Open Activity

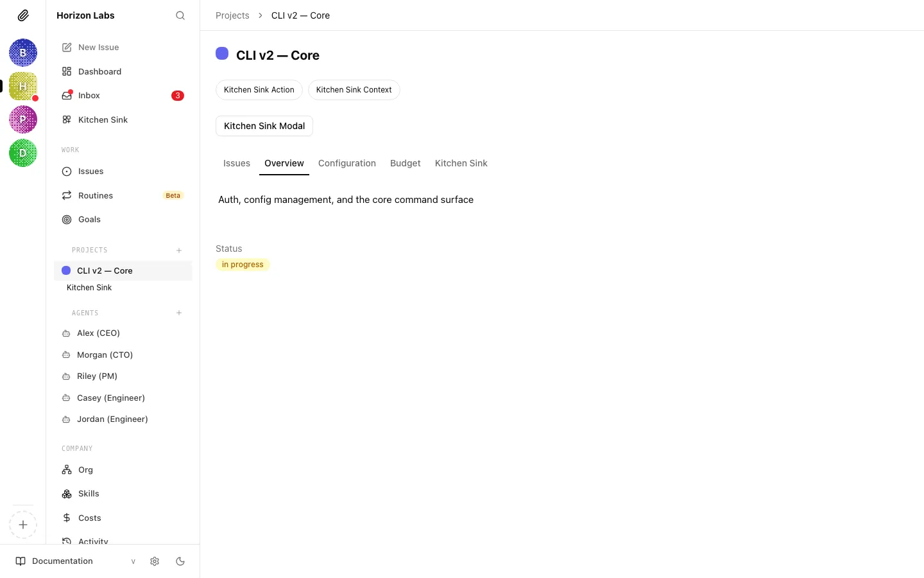coord(123,541)
